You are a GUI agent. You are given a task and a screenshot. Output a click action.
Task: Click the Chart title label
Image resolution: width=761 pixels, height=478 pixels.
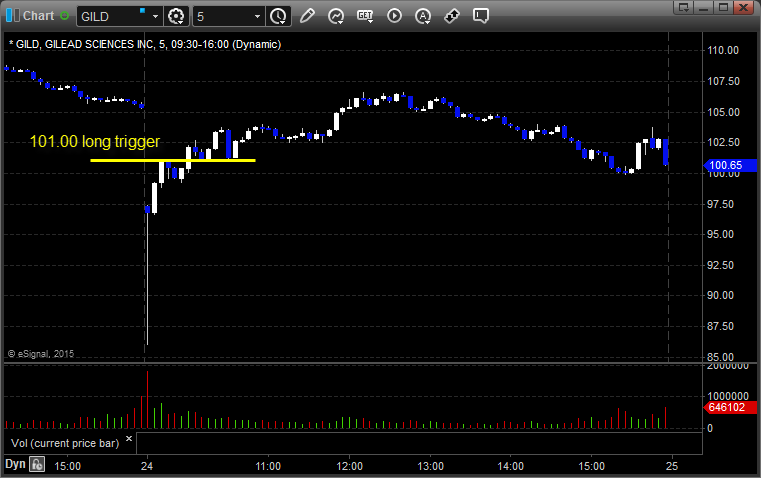coord(39,16)
